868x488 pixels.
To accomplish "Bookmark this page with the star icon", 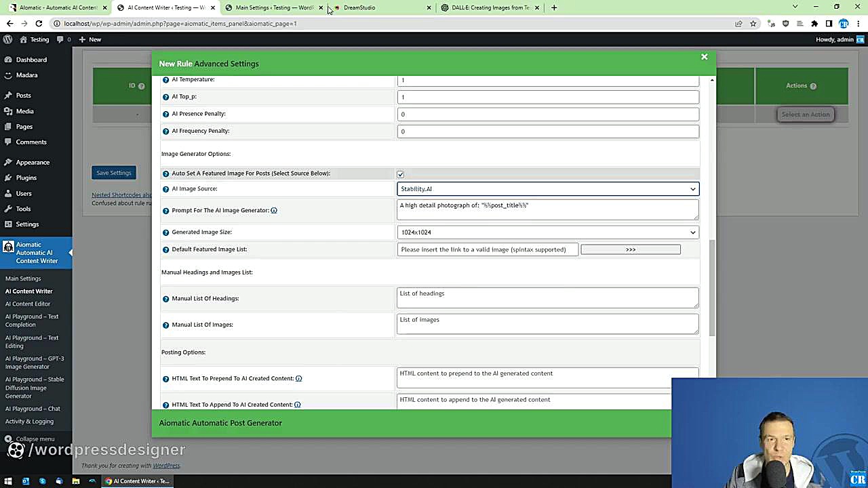I will point(753,24).
